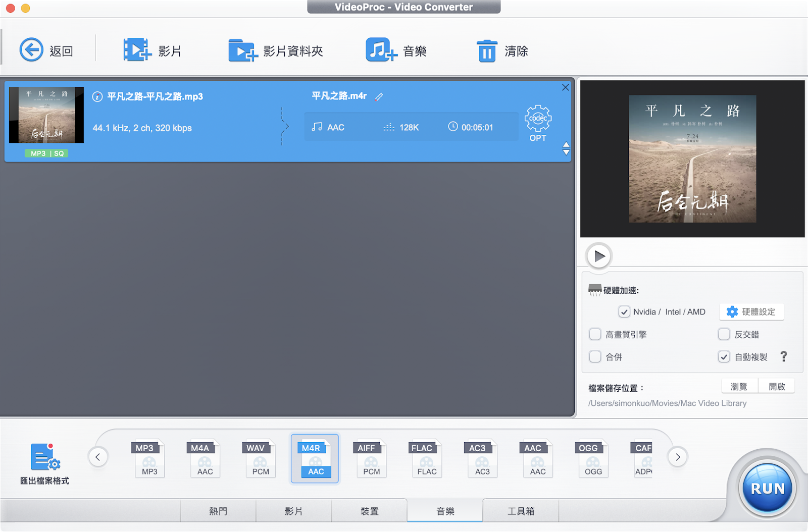Open 硬體設定 hardware settings

pos(751,312)
